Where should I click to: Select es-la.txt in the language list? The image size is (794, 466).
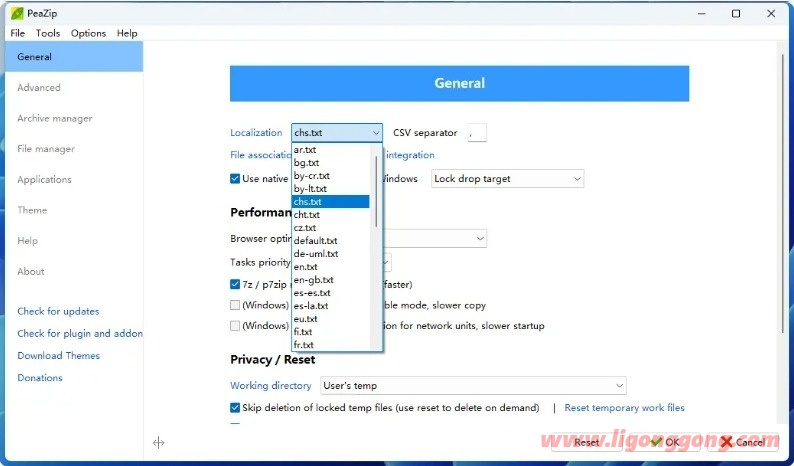(x=331, y=306)
